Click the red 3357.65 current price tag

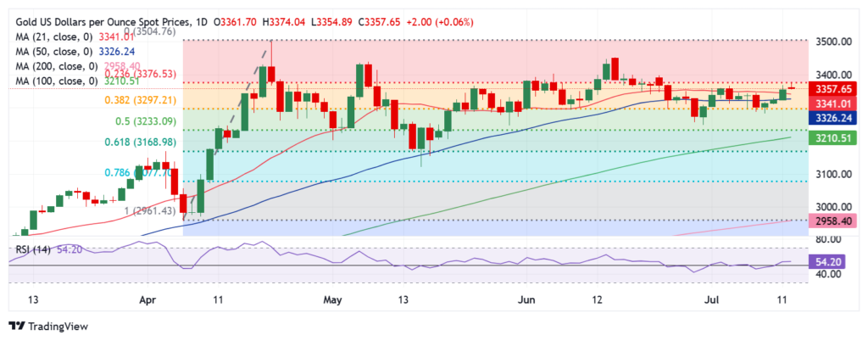tap(840, 89)
